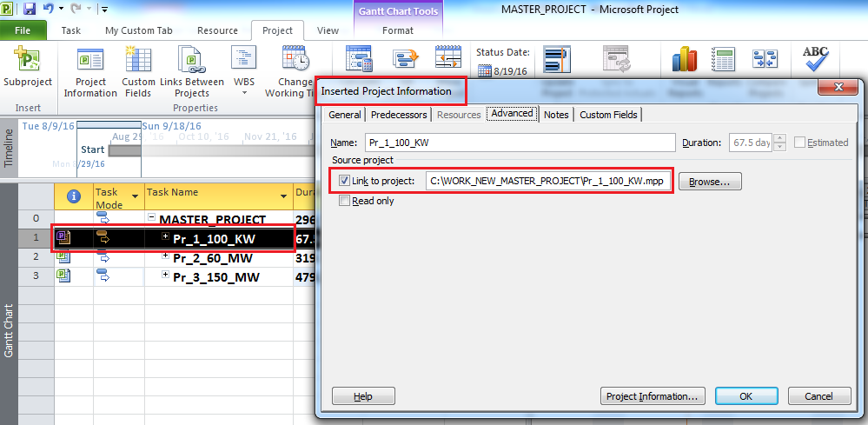
Task: Expand the Pr_1_100_KW subproject
Action: coord(165,236)
